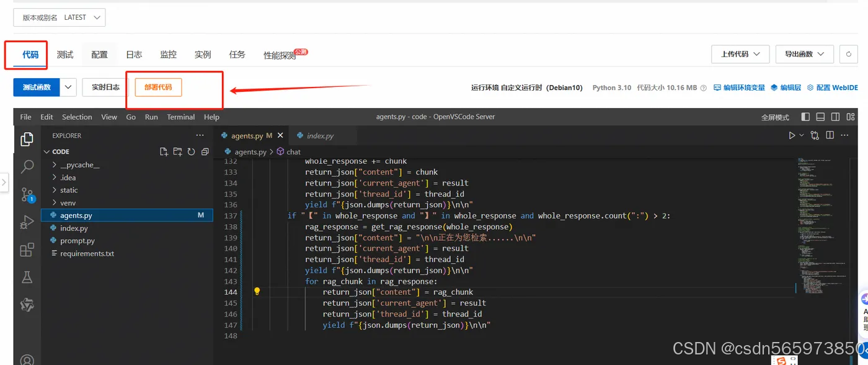Open the Edit menu

click(x=46, y=117)
